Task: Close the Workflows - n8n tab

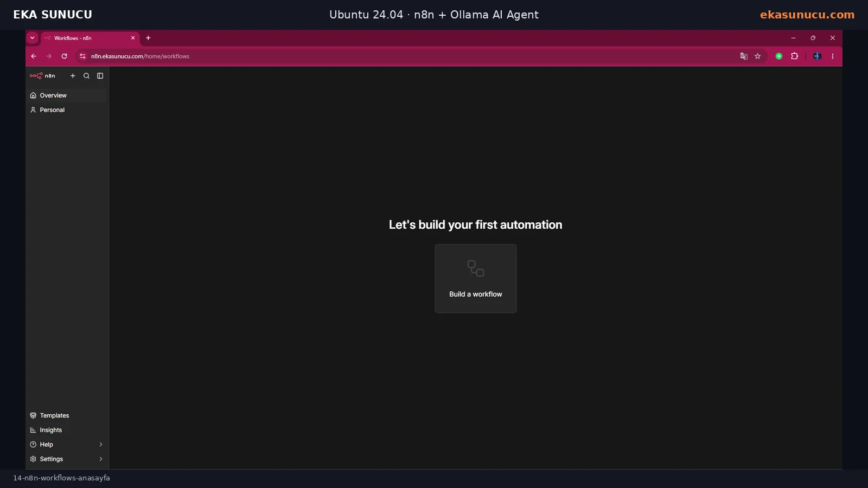Action: pyautogui.click(x=133, y=38)
